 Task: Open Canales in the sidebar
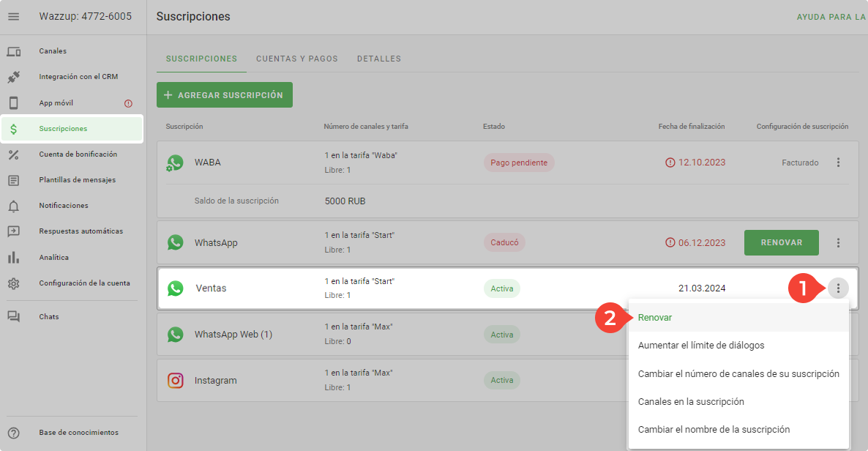53,51
